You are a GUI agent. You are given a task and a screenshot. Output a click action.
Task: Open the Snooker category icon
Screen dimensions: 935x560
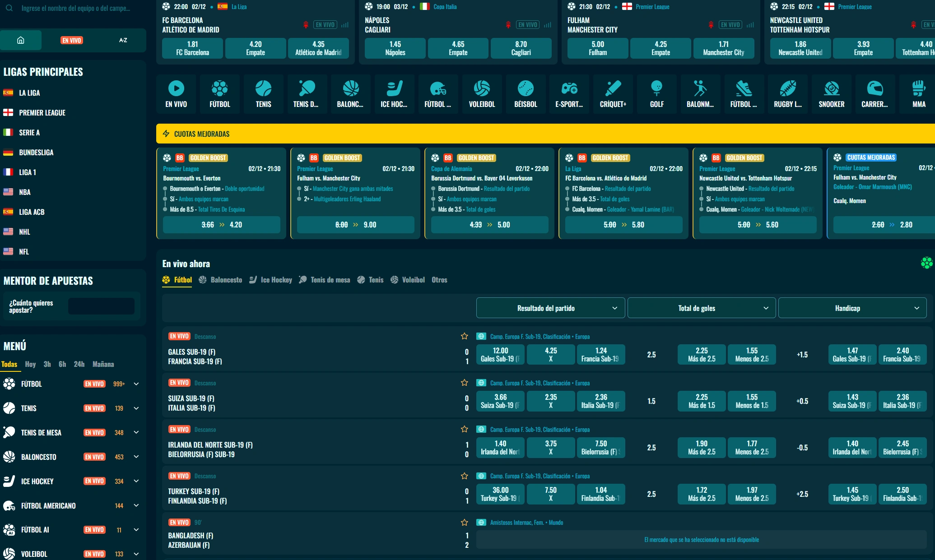coord(831,94)
